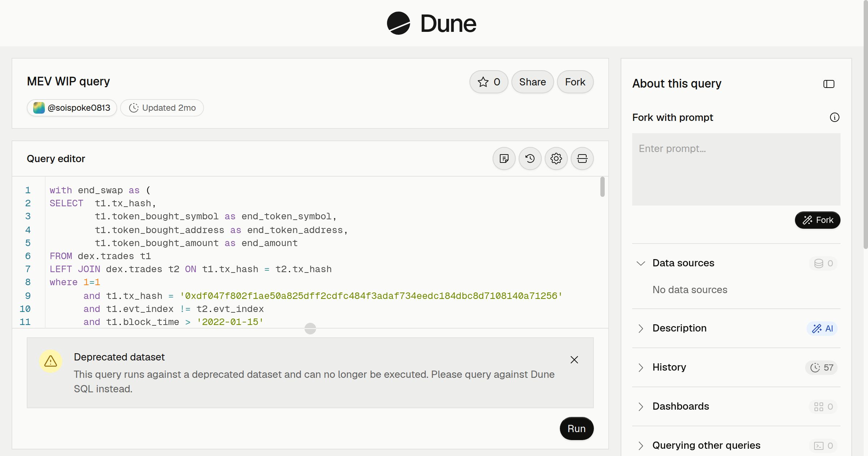The image size is (868, 456).
Task: Focus the Enter prompt text area
Action: (736, 169)
